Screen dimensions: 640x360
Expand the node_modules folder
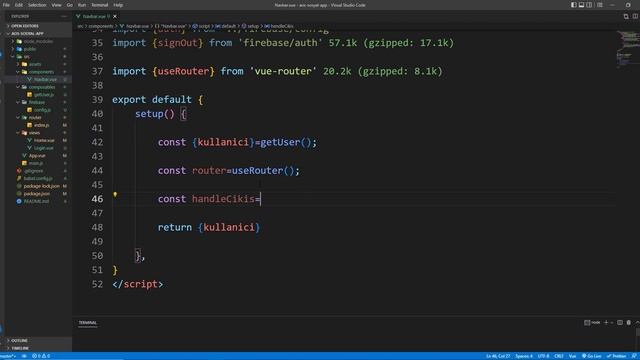38,41
